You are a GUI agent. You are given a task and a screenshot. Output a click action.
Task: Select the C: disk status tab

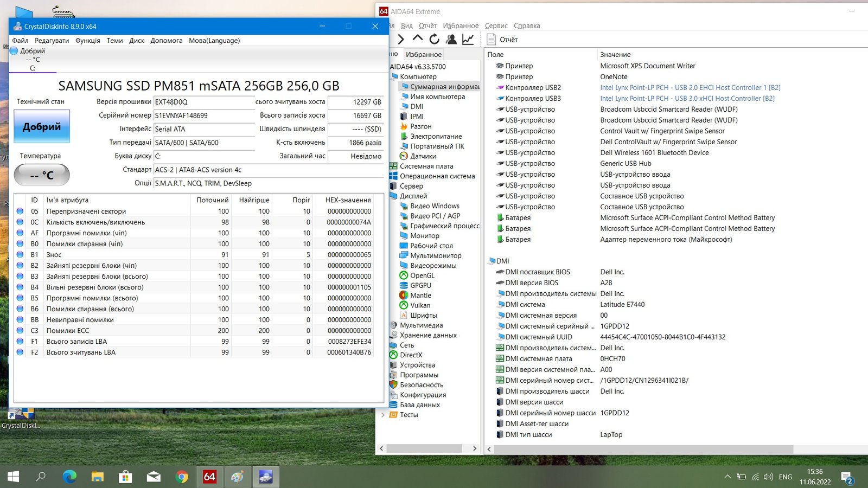point(33,60)
